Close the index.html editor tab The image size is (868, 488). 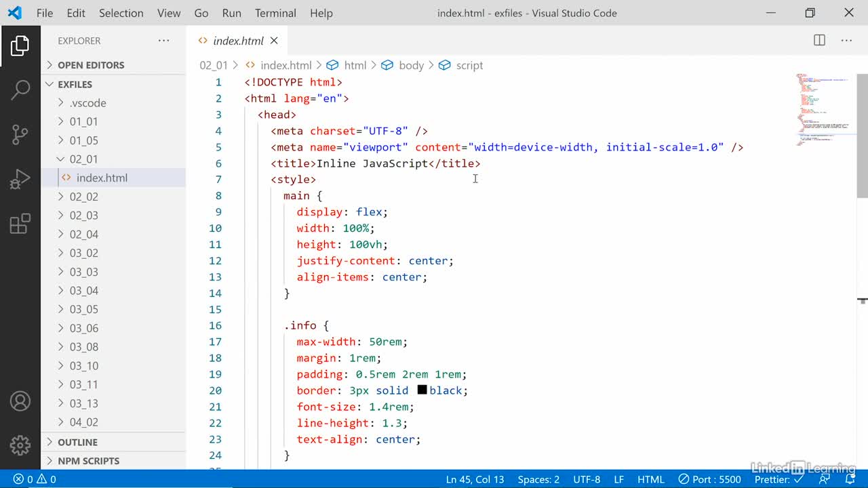coord(274,41)
